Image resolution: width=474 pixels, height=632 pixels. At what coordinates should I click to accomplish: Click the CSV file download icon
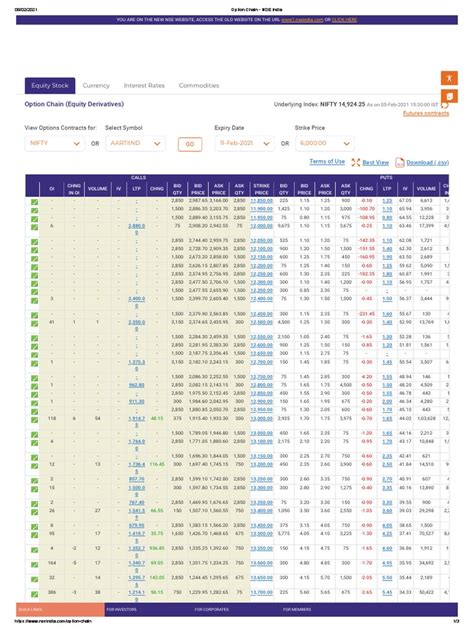(x=399, y=162)
